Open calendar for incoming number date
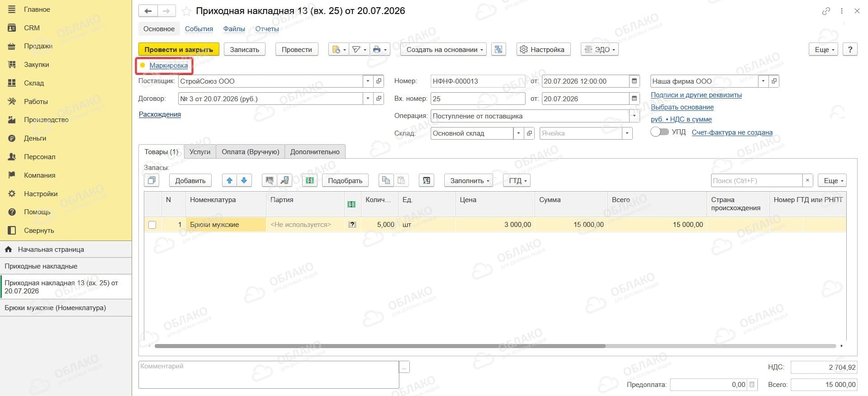This screenshot has height=396, width=868. [635, 99]
